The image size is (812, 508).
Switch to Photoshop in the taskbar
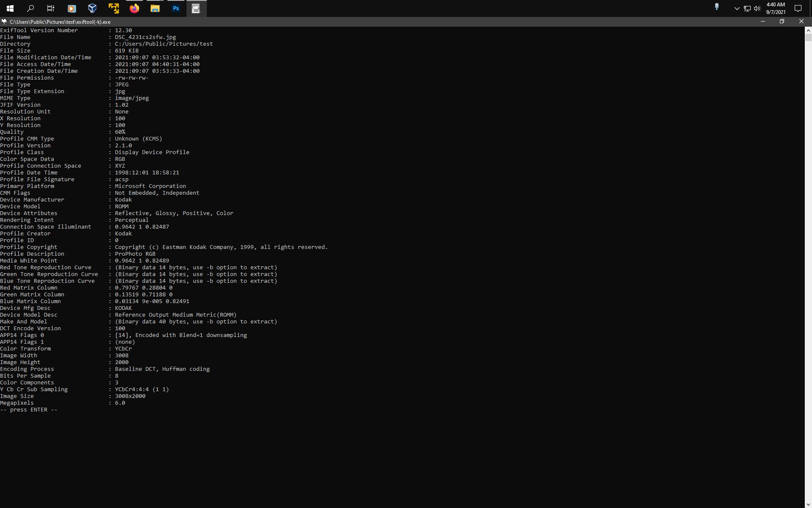click(x=176, y=8)
